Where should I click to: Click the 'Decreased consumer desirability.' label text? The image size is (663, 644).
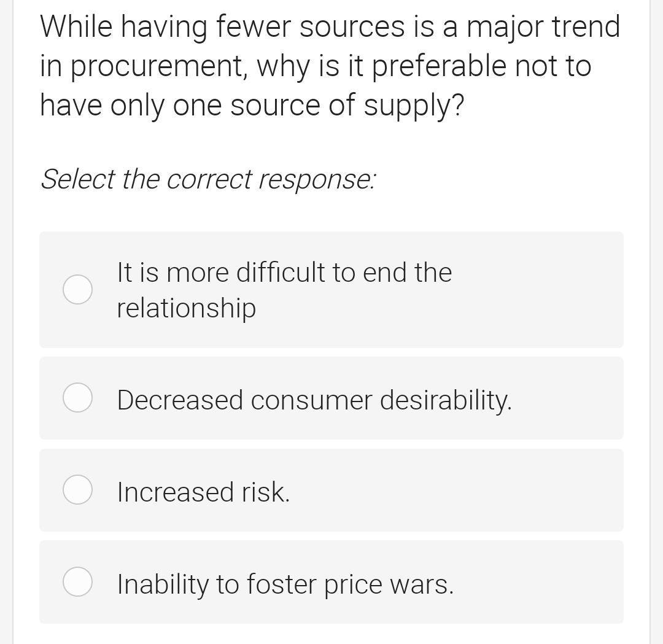[x=315, y=399]
